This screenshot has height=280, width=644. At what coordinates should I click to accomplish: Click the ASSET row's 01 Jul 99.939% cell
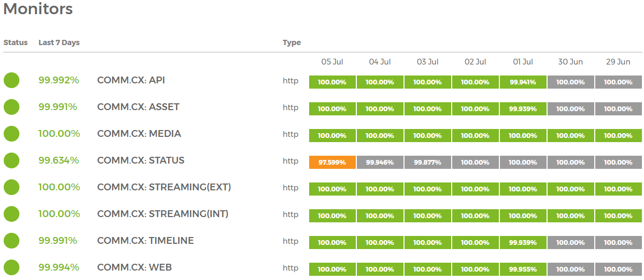(x=523, y=109)
